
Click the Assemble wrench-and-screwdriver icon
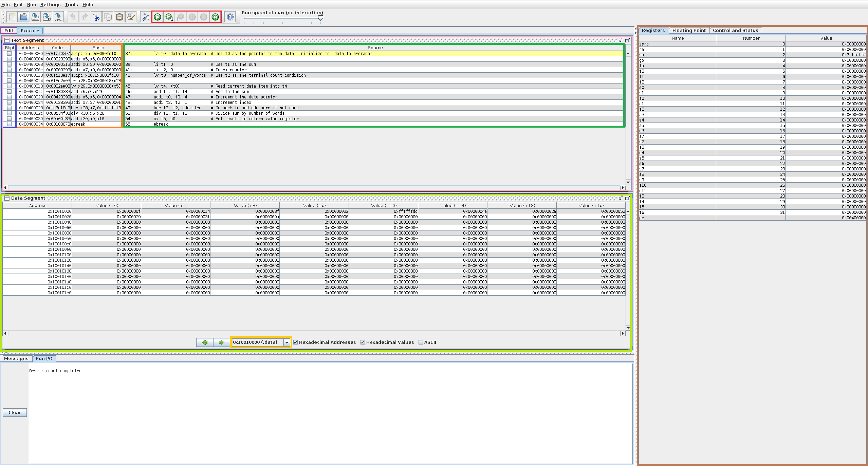(x=146, y=17)
